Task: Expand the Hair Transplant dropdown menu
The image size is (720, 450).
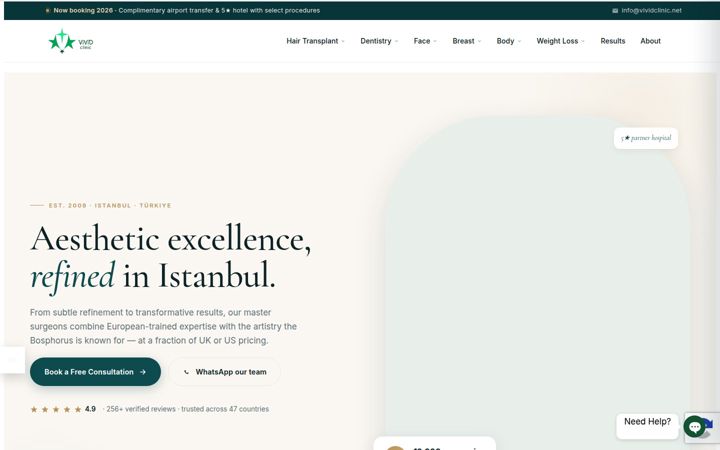Action: click(315, 41)
